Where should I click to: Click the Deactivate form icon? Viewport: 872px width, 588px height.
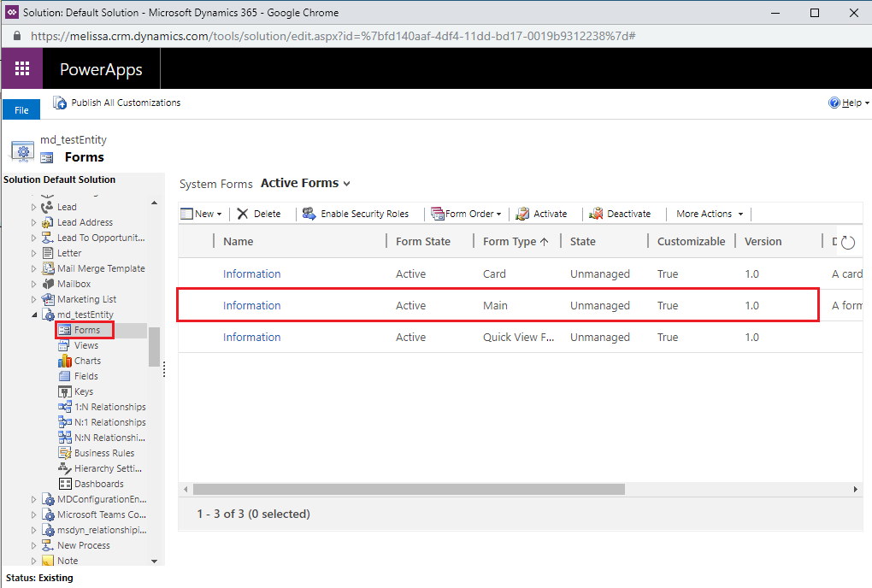click(x=596, y=214)
